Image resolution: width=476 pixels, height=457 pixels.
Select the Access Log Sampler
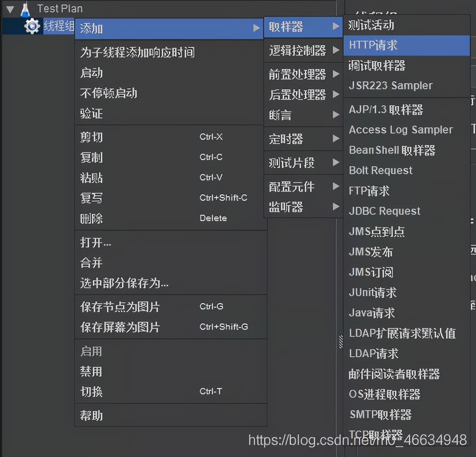click(x=400, y=129)
